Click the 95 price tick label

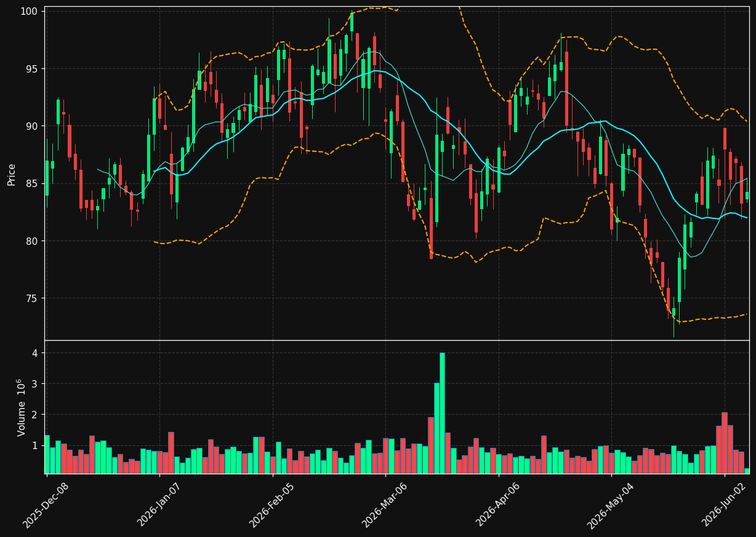coord(32,69)
